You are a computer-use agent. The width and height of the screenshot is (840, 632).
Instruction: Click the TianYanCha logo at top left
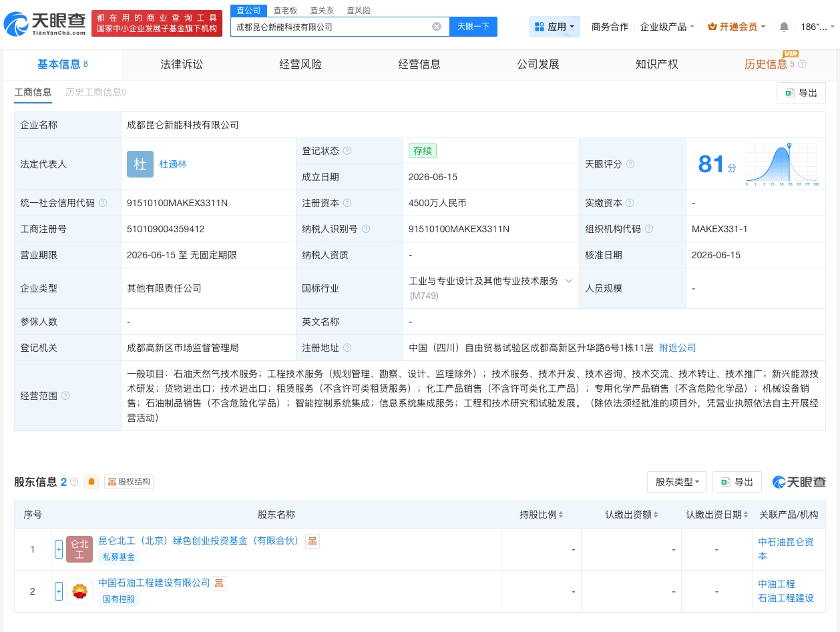(45, 23)
